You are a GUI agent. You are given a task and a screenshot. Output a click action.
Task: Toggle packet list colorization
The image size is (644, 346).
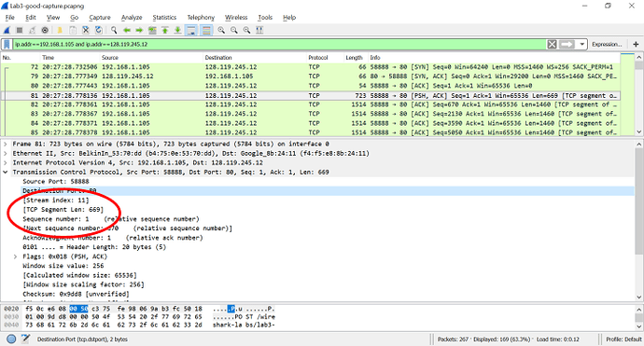point(206,30)
